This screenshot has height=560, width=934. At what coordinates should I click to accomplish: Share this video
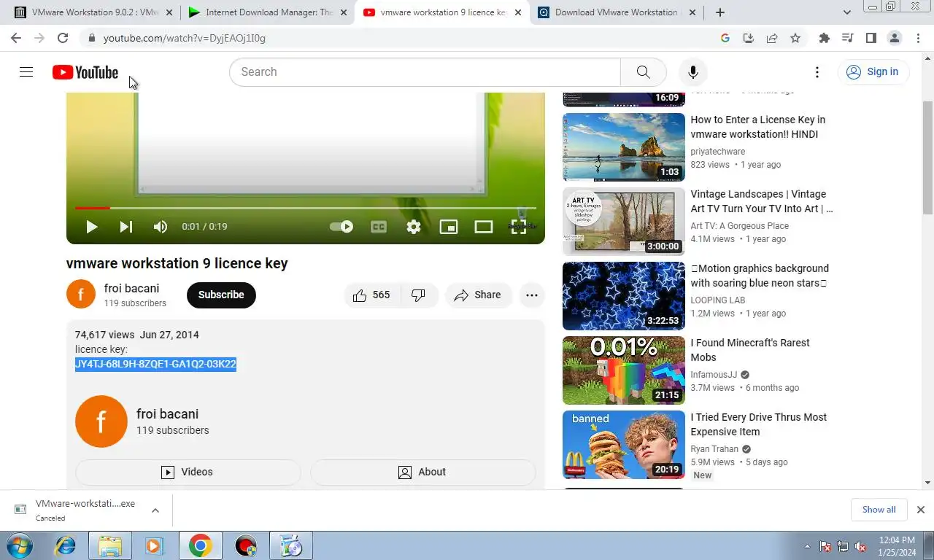pos(478,295)
